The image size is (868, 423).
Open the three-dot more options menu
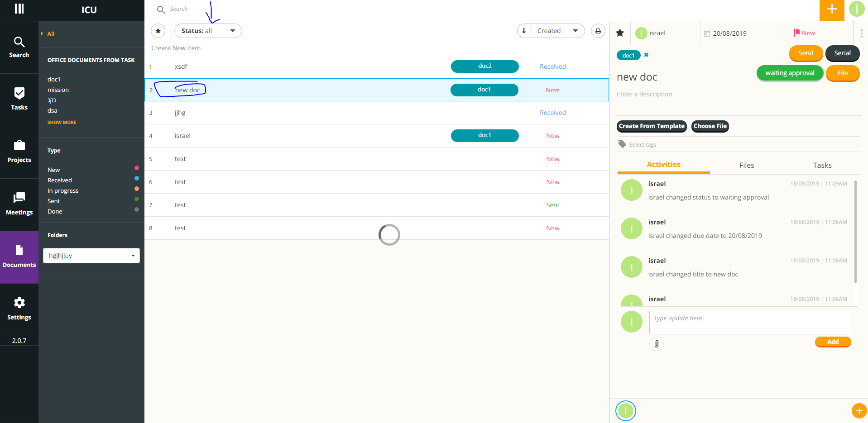(x=861, y=33)
